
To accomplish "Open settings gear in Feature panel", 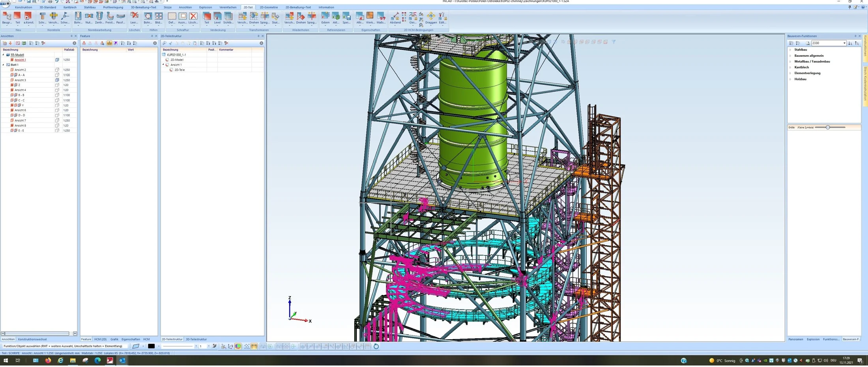I will (x=155, y=43).
